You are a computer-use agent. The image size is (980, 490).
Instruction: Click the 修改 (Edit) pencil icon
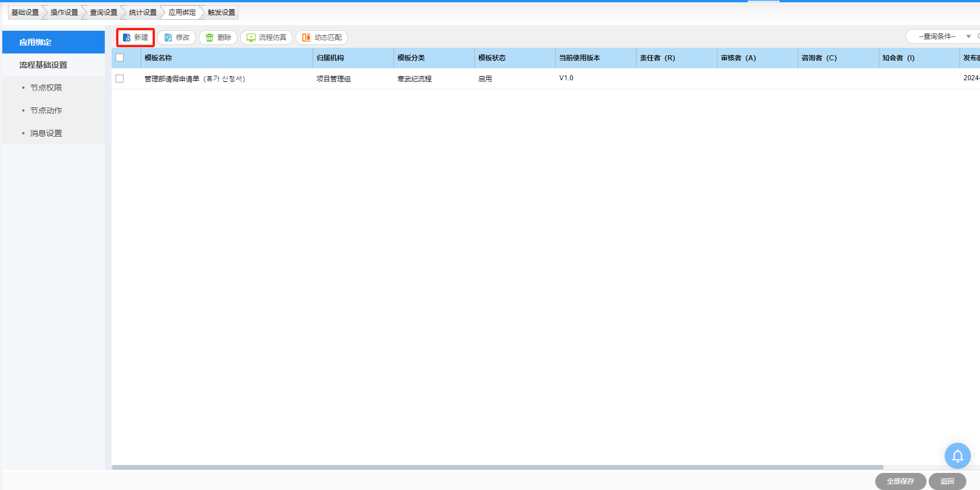[x=168, y=38]
